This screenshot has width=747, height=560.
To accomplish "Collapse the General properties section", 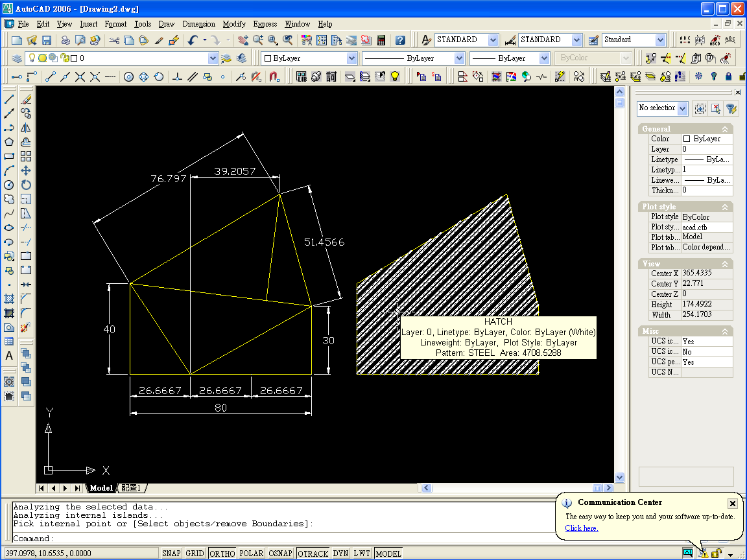I will tap(725, 129).
